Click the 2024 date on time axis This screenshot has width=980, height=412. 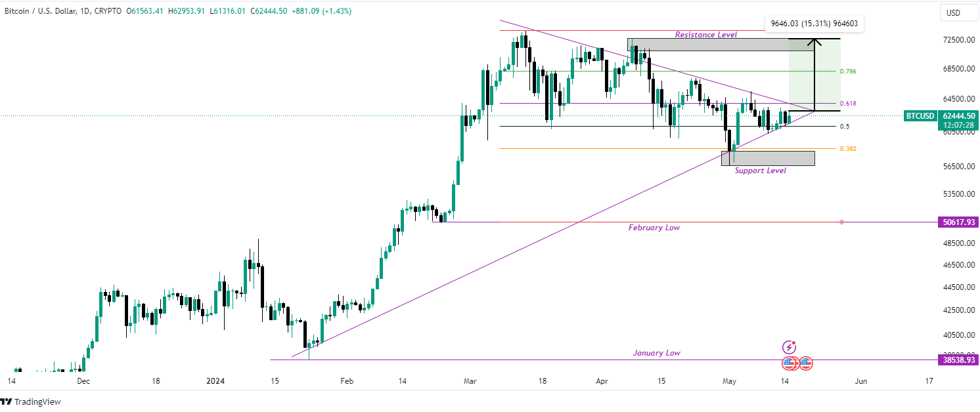[216, 381]
